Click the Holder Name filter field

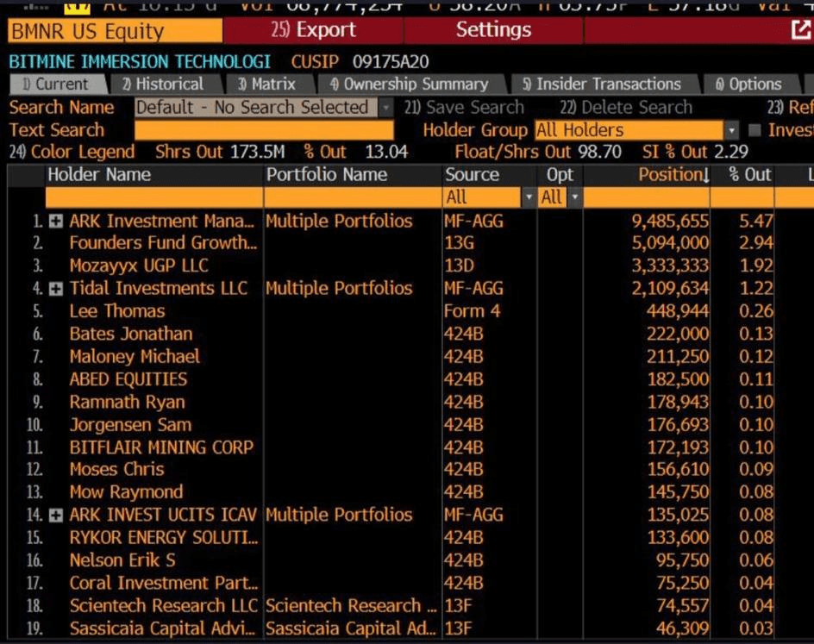coord(154,197)
